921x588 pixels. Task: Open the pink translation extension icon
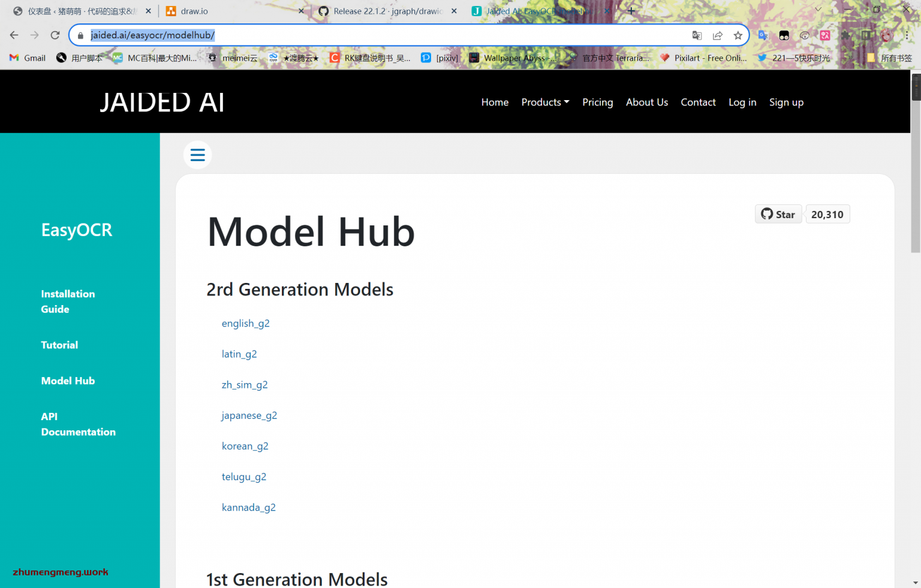tap(825, 35)
